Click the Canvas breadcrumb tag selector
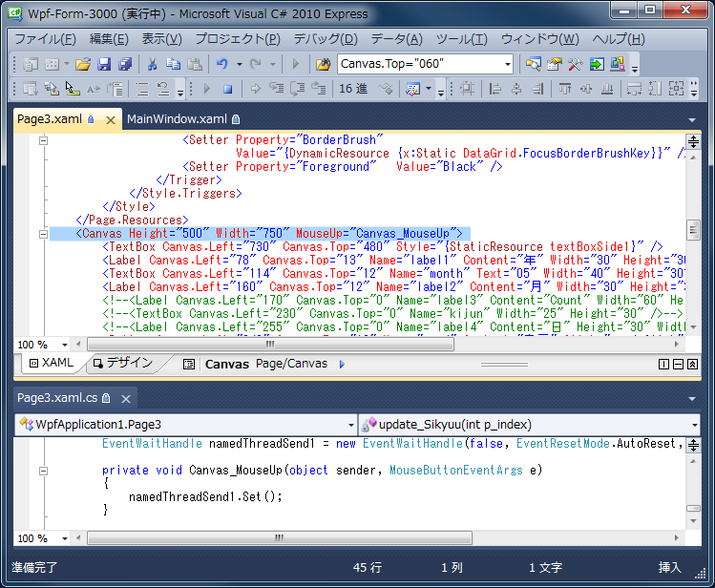Viewport: 715px width, 588px height. (227, 364)
